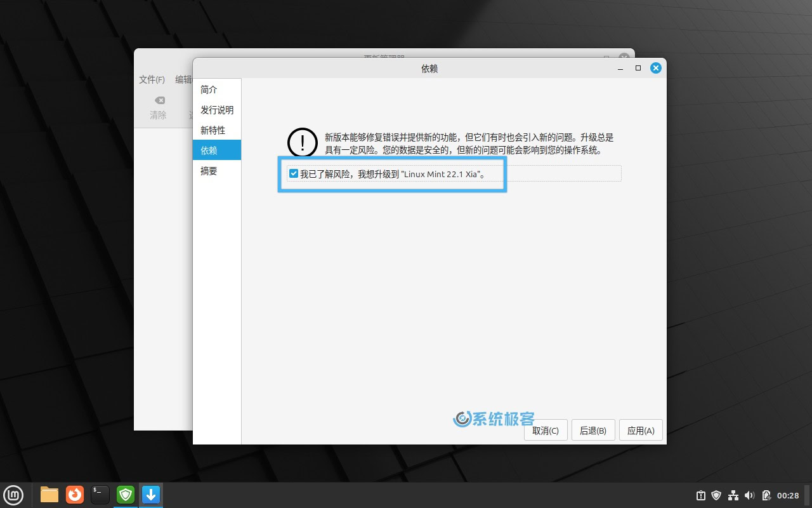Image resolution: width=812 pixels, height=508 pixels.
Task: Click the black exclamation warning icon in the dialog
Action: pos(303,142)
